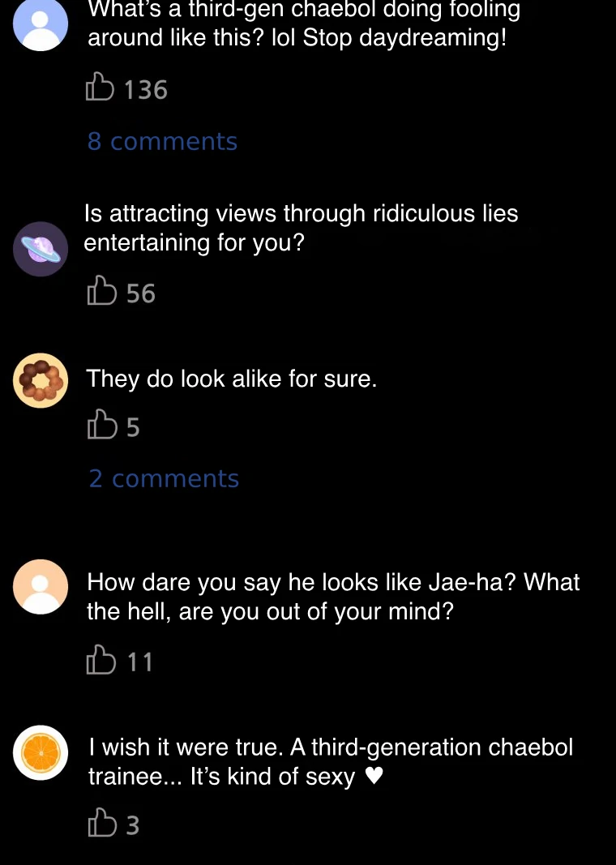Open the orange slice avatar profile
This screenshot has width=616, height=865.
pyautogui.click(x=41, y=752)
